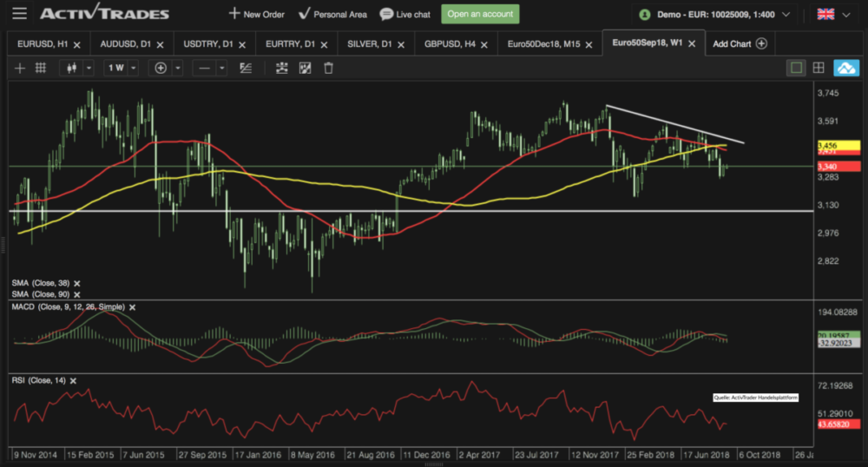Close the USDTRY, D1 tab

pos(242,45)
